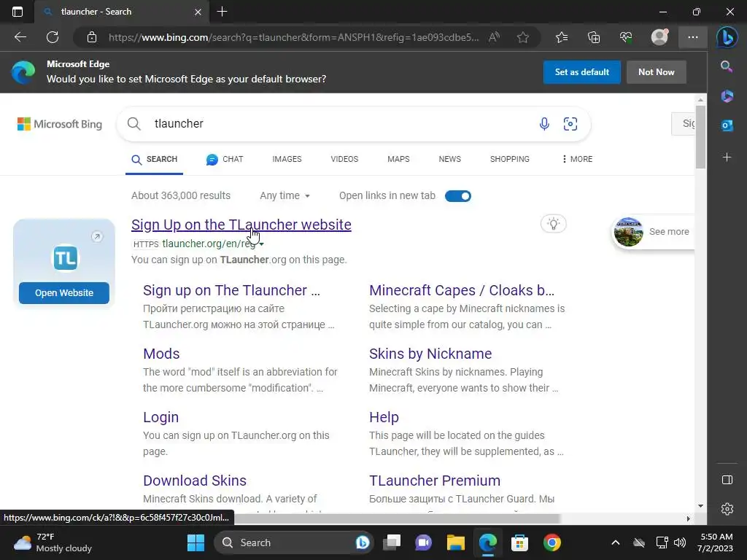The height and width of the screenshot is (560, 747).
Task: Click the search magnifier in Bing box
Action: [x=134, y=124]
